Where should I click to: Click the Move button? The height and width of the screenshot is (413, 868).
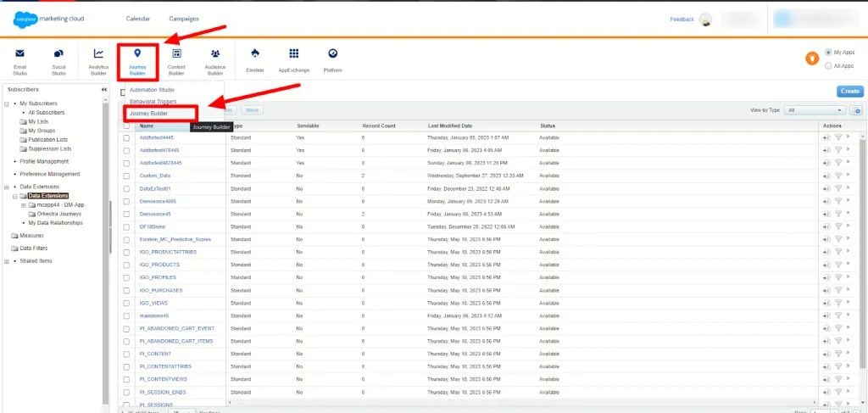[x=252, y=110]
